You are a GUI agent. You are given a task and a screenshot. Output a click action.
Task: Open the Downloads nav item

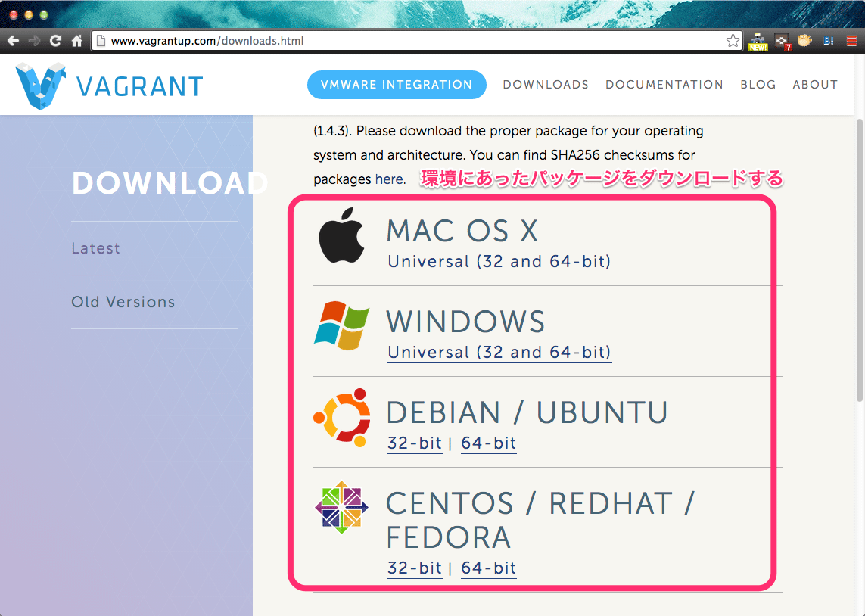tap(546, 85)
